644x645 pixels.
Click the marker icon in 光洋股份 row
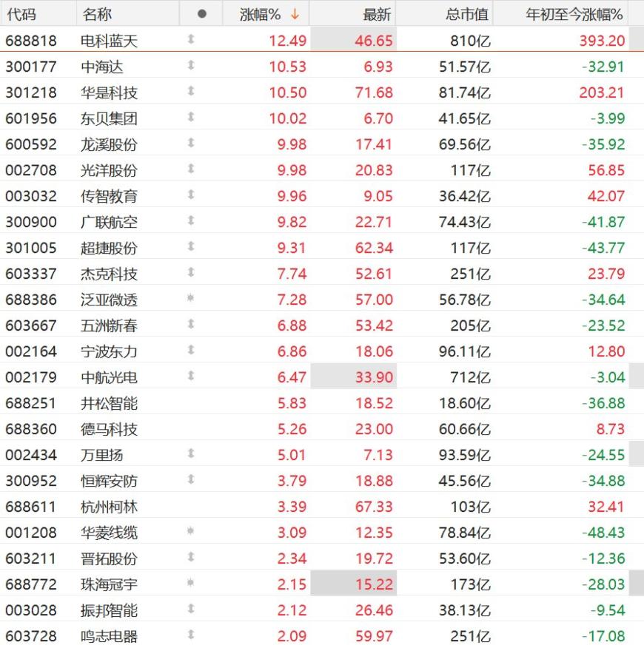point(191,169)
